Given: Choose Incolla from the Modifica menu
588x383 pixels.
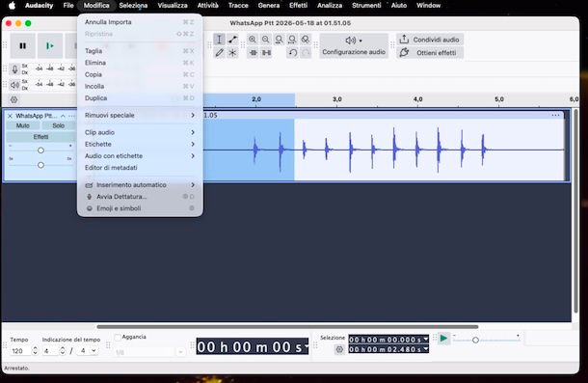Looking at the screenshot, I should coord(140,87).
